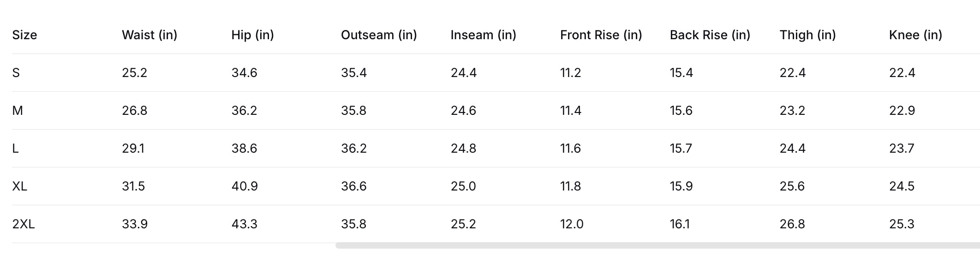The width and height of the screenshot is (980, 262).
Task: Click knee value 23.7 for size L
Action: (902, 149)
